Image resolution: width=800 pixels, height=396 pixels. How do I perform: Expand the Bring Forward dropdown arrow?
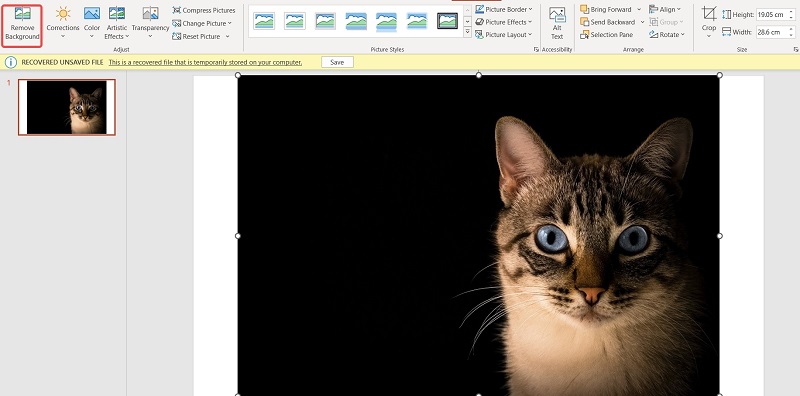(639, 9)
